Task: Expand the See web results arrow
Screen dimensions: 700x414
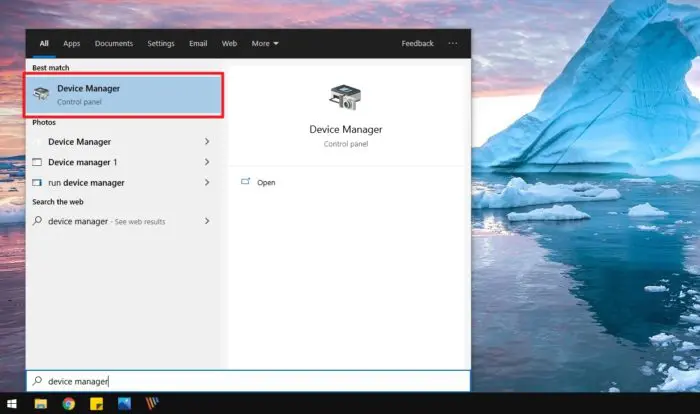Action: (207, 221)
